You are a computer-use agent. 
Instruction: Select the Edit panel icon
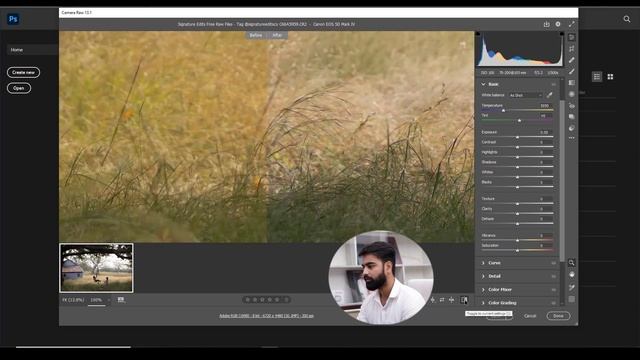(x=571, y=37)
